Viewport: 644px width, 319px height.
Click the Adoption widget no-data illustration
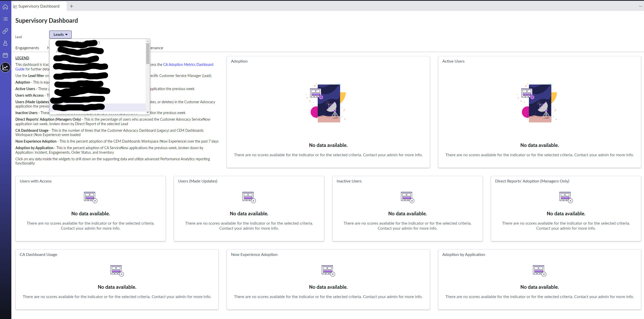[328, 103]
